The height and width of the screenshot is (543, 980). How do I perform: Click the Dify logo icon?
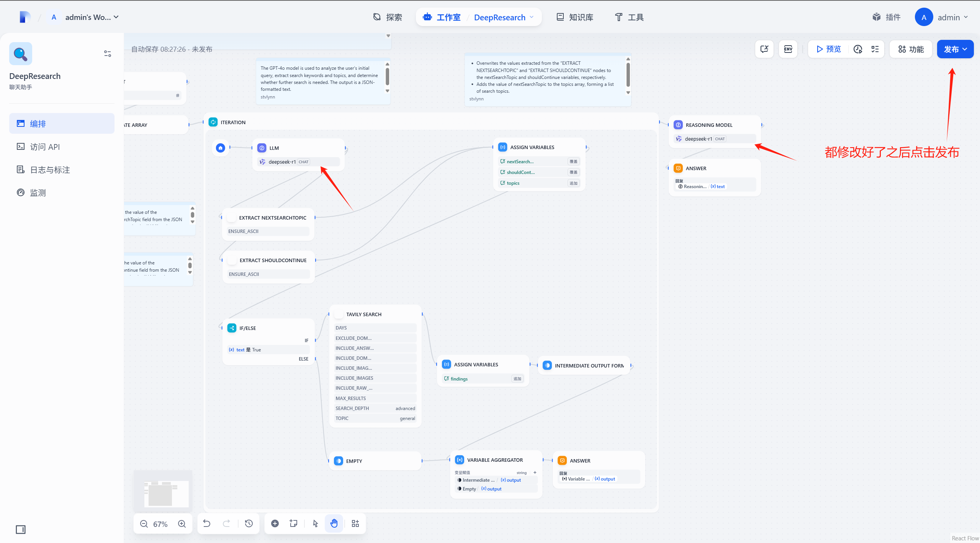coord(25,17)
